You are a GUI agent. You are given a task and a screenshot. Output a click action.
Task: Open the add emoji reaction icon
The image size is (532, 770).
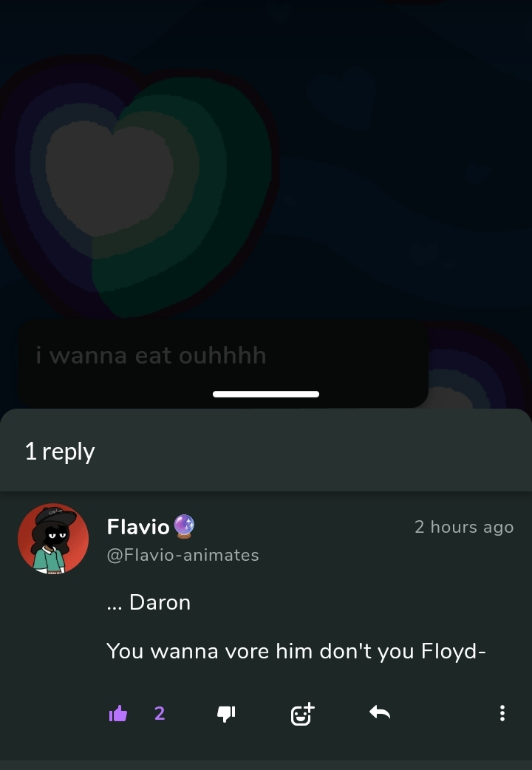pos(302,714)
